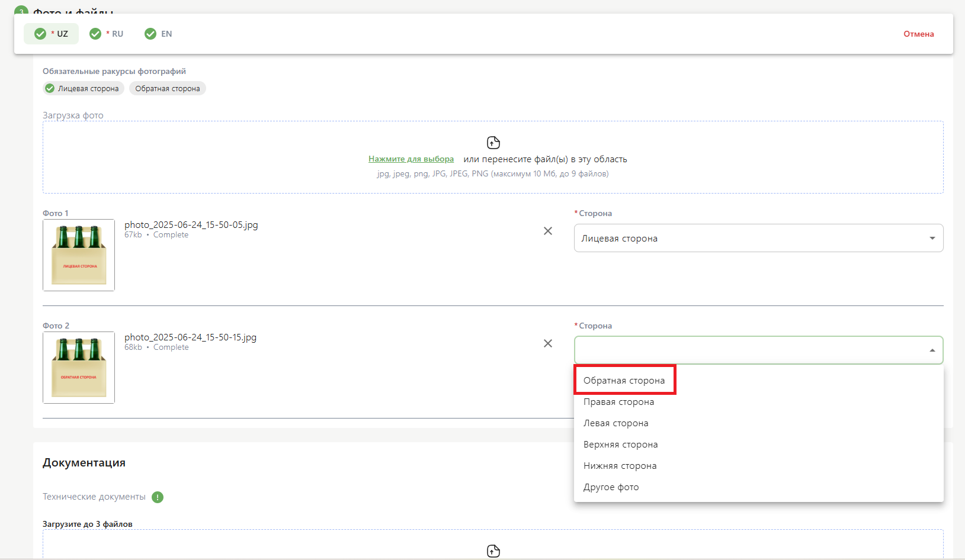
Task: Remove photo_2025-06-24_15-50-15.jpg with X icon
Action: 548,343
